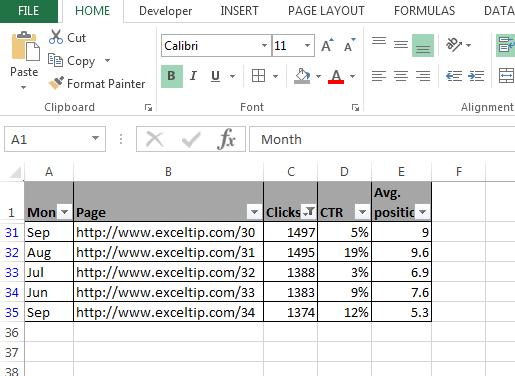Click the Increase Indent icon
This screenshot has width=515, height=376.
(x=476, y=76)
